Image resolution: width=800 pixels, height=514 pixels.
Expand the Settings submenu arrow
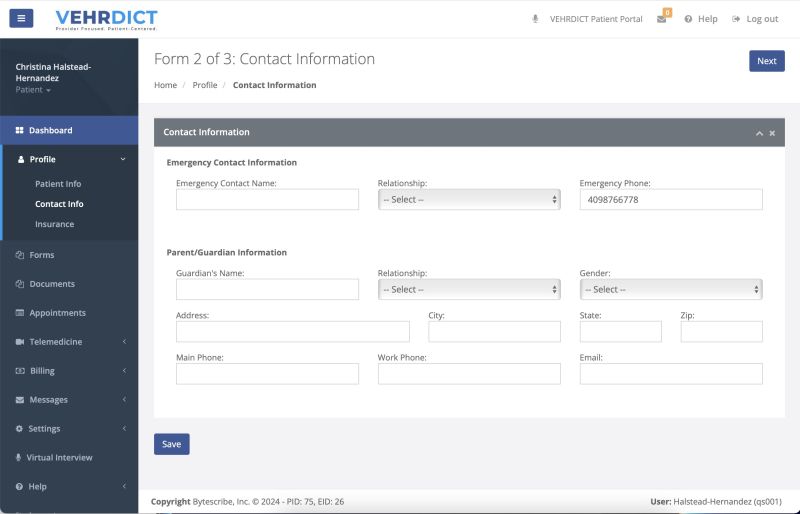[x=124, y=429]
